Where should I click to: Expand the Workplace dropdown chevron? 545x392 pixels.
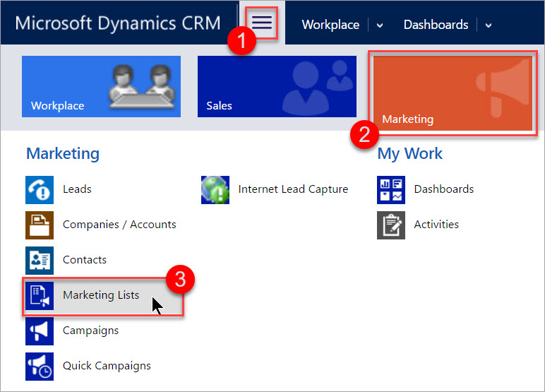click(380, 25)
